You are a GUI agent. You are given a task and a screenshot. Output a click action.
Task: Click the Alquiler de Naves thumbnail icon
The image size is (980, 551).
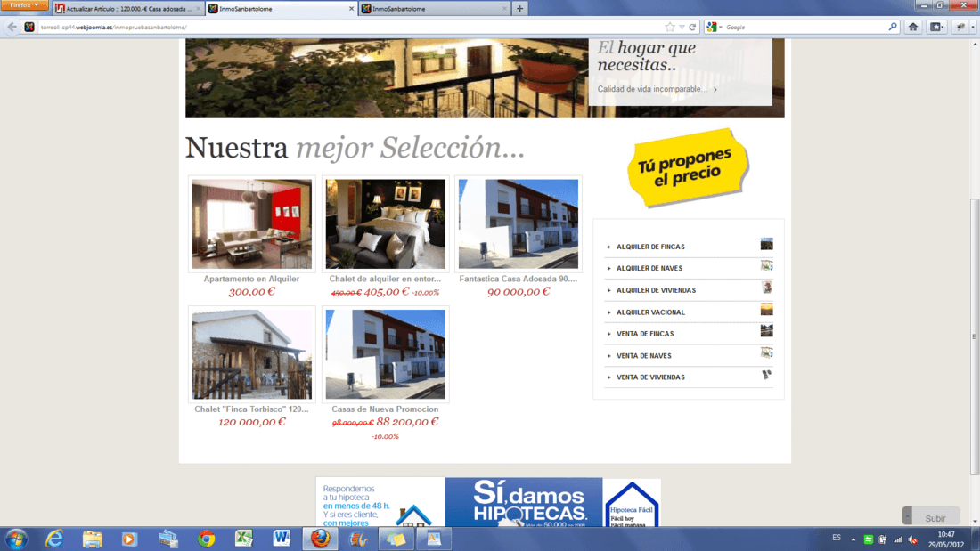coord(766,266)
